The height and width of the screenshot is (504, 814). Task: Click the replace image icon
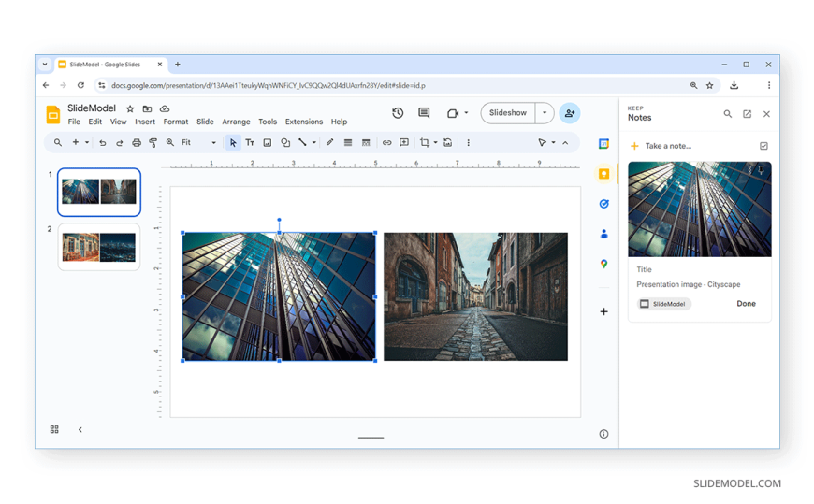click(447, 142)
